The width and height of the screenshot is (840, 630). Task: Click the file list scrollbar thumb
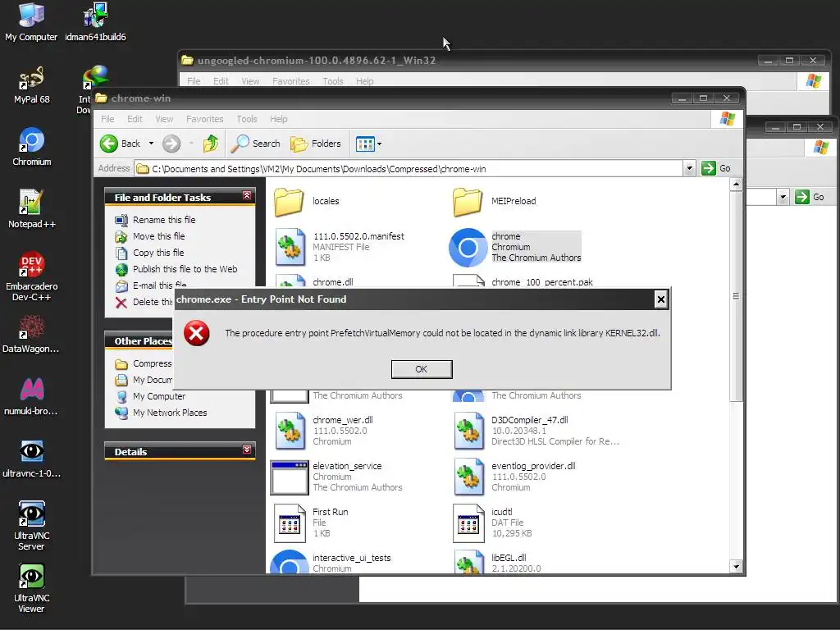[736, 296]
